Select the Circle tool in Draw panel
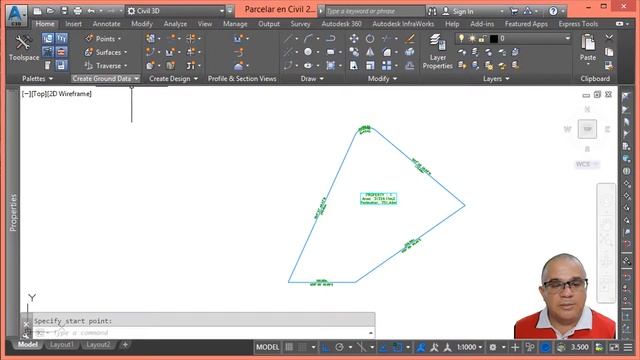Viewport: 640px width, 360px height. coord(308,52)
